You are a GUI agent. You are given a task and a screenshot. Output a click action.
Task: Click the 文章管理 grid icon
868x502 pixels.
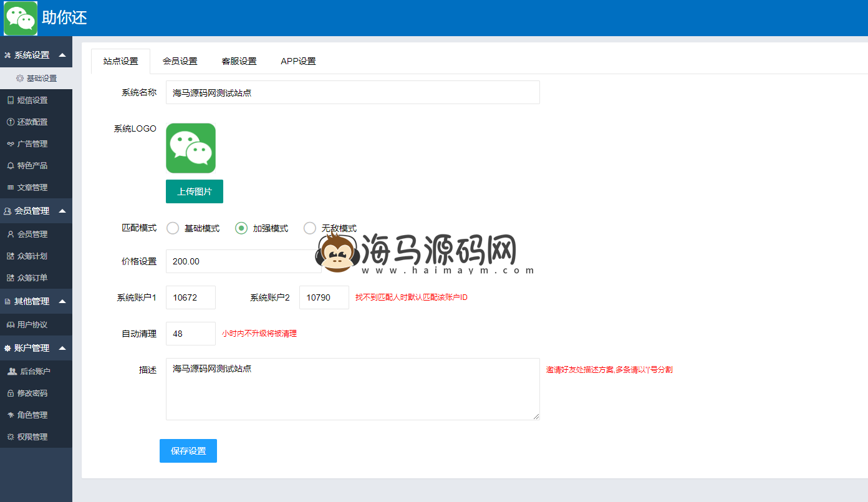(x=10, y=188)
